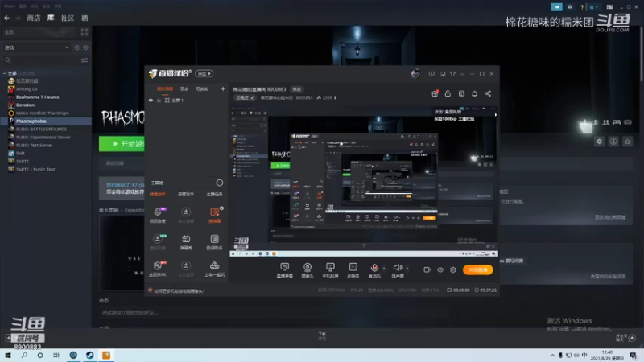This screenshot has width=644, height=362.
Task: Open the Store tab in Steam
Action: click(34, 18)
